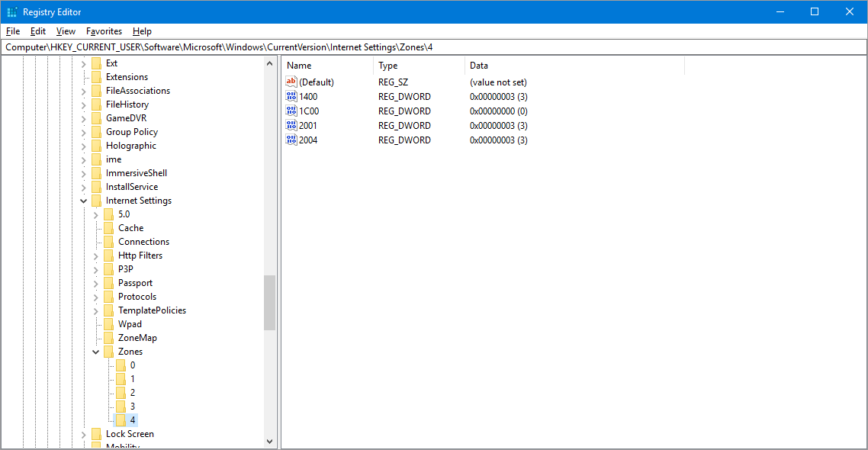Expand the Protocols key

pyautogui.click(x=96, y=297)
